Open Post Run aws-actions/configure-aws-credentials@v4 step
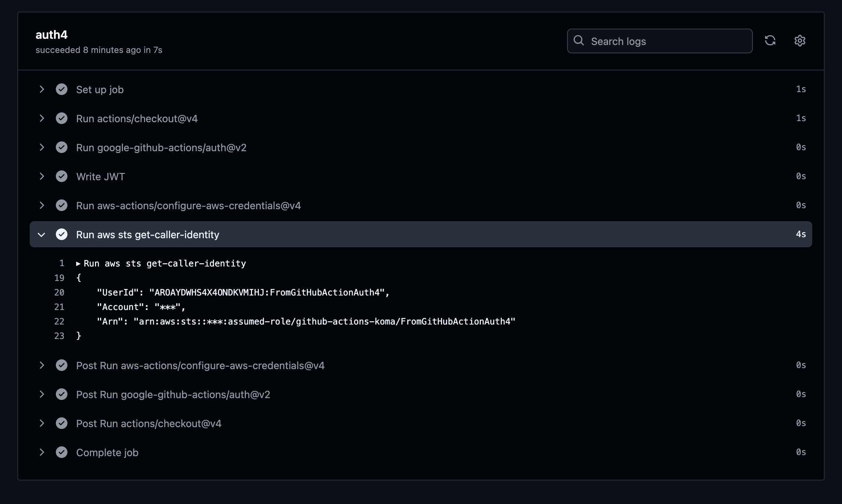The height and width of the screenshot is (504, 842). (200, 365)
